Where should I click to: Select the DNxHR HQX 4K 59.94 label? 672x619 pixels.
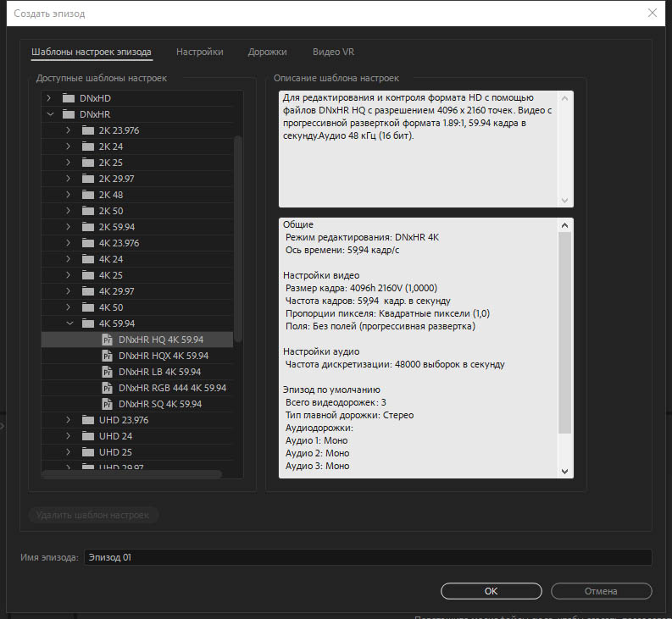point(164,356)
